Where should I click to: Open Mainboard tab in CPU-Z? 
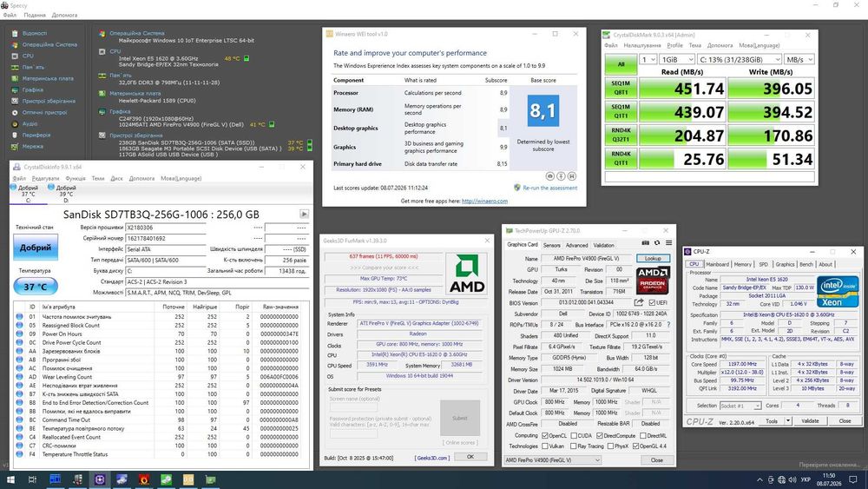717,264
